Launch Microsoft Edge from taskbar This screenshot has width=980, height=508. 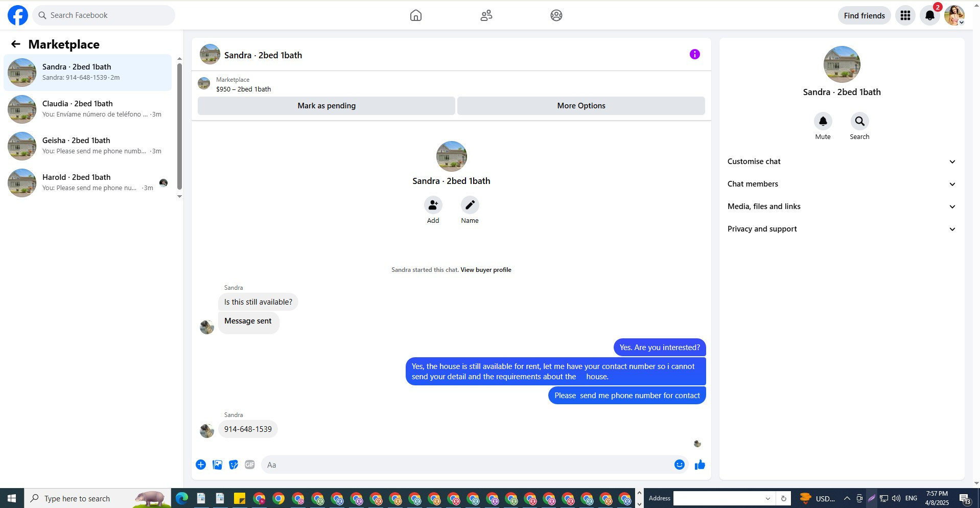coord(181,498)
